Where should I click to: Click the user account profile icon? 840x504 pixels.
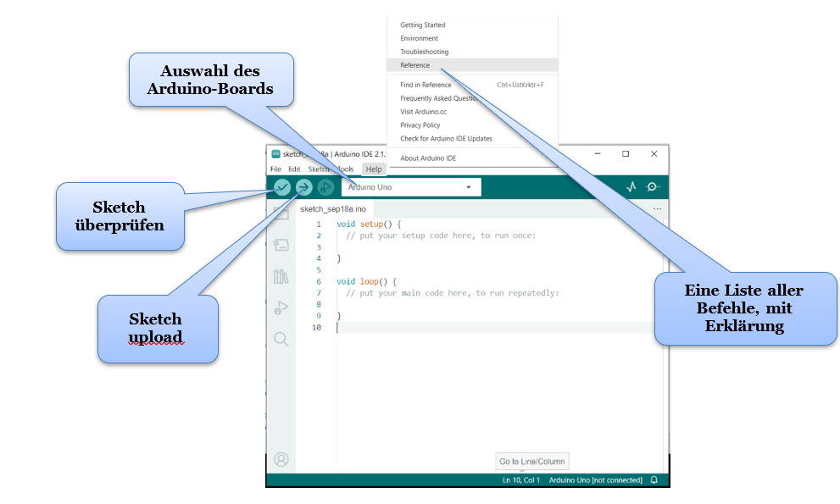click(x=281, y=460)
